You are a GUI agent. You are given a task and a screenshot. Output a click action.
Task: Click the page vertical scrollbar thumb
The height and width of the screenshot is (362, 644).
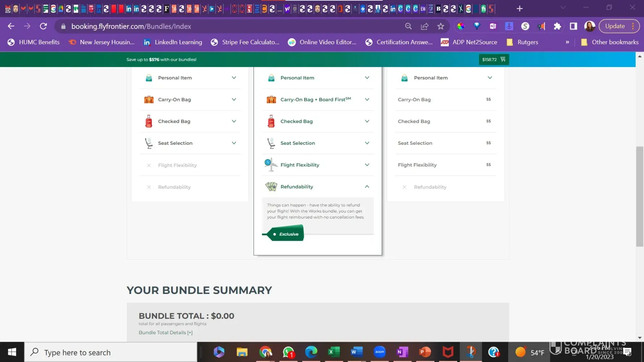(640, 196)
